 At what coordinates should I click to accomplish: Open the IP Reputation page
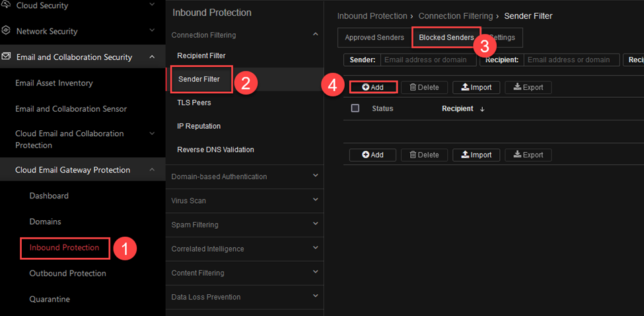[x=199, y=126]
